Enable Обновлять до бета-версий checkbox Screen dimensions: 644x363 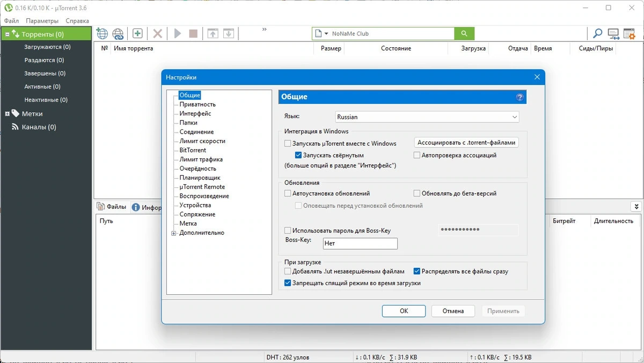tap(417, 193)
